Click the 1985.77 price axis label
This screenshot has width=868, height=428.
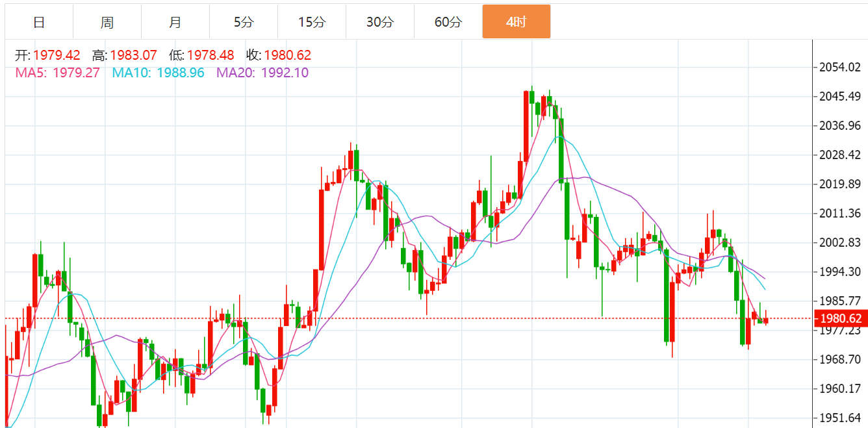841,301
